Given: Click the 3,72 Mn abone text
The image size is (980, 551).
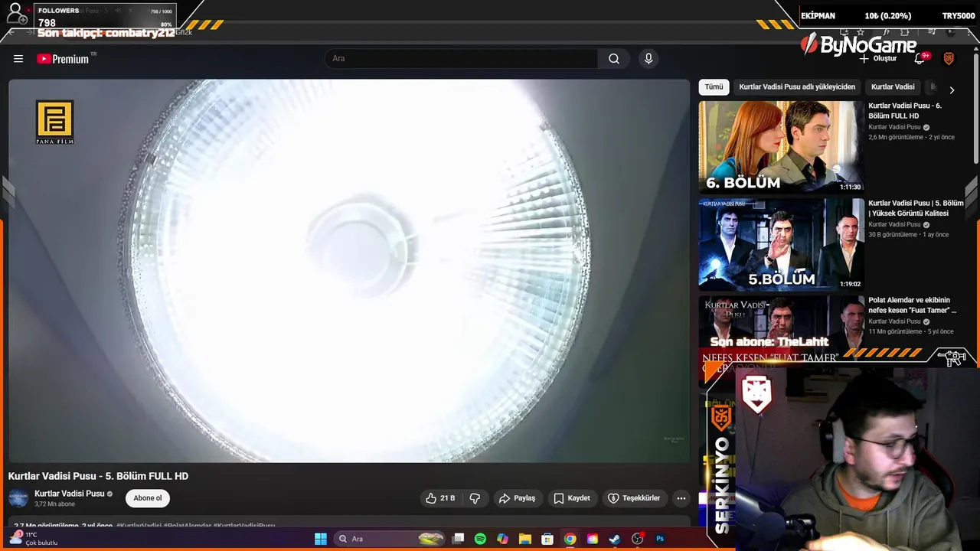Looking at the screenshot, I should (55, 504).
